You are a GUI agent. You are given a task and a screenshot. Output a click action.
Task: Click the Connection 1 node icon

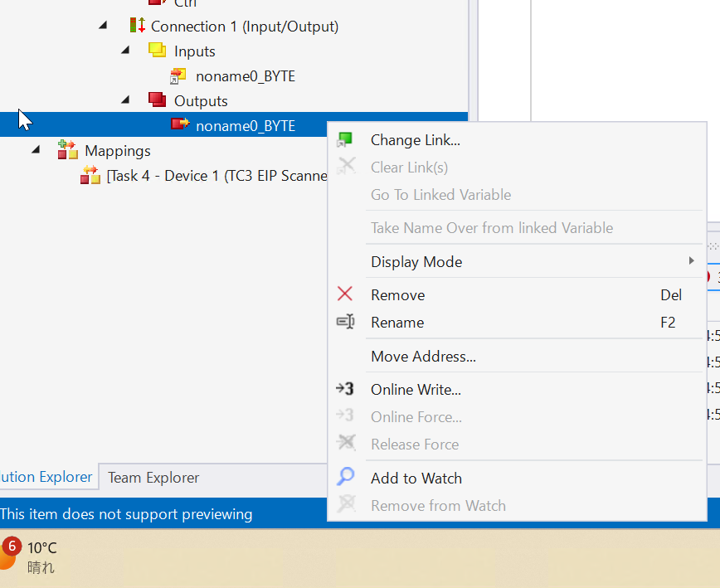click(137, 26)
